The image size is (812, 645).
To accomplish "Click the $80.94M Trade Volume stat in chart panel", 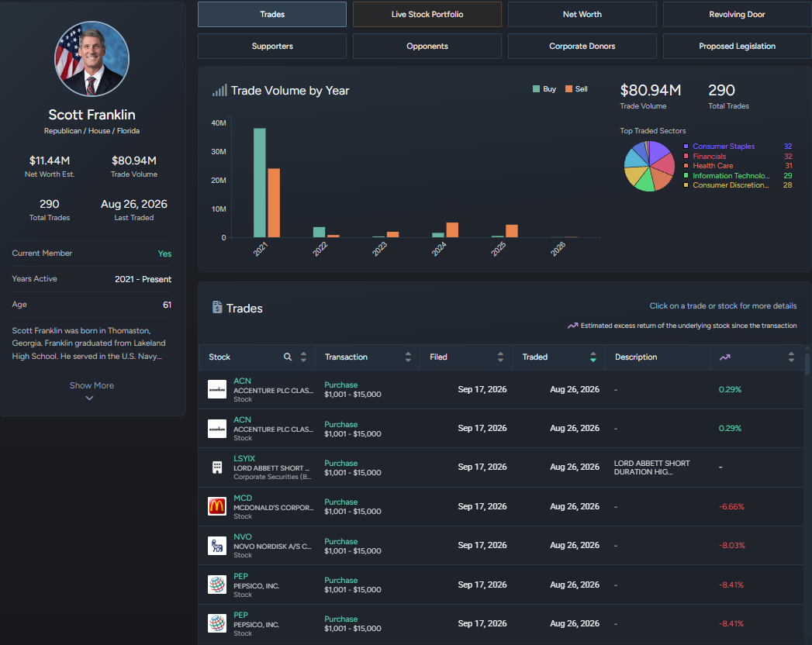I will [651, 91].
